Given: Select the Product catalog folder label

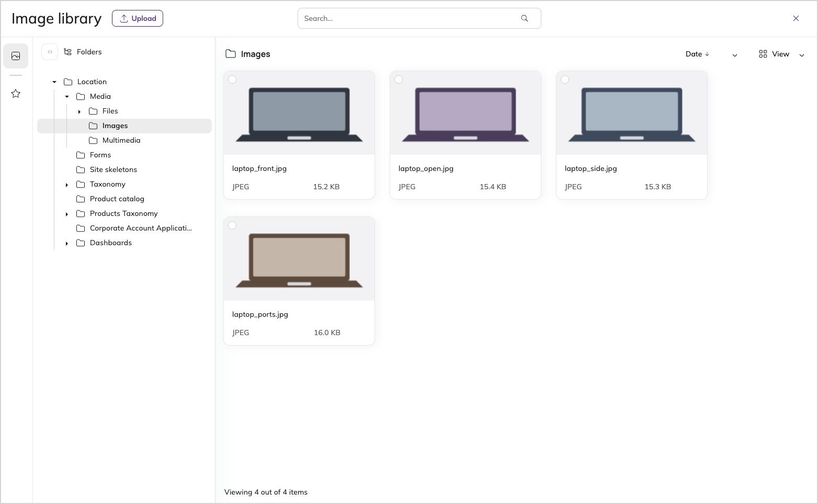Looking at the screenshot, I should click(x=117, y=199).
